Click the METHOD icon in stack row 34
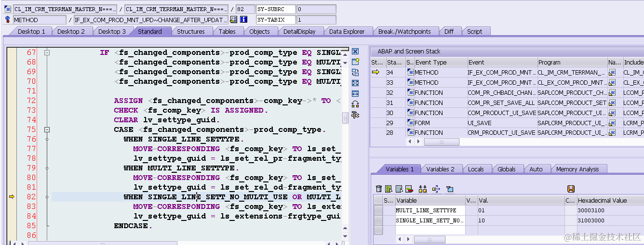Image resolution: width=644 pixels, height=245 pixels. (x=411, y=72)
